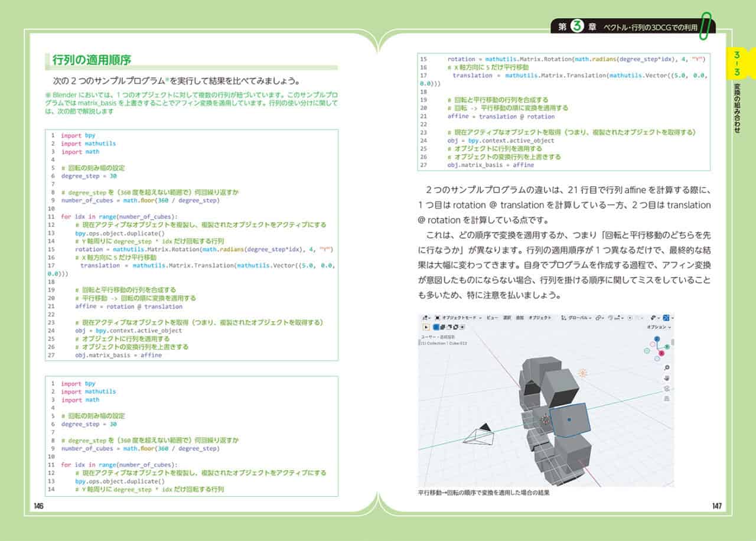This screenshot has width=756, height=541.
Task: Select the tweak select tool icon
Action: [x=426, y=327]
